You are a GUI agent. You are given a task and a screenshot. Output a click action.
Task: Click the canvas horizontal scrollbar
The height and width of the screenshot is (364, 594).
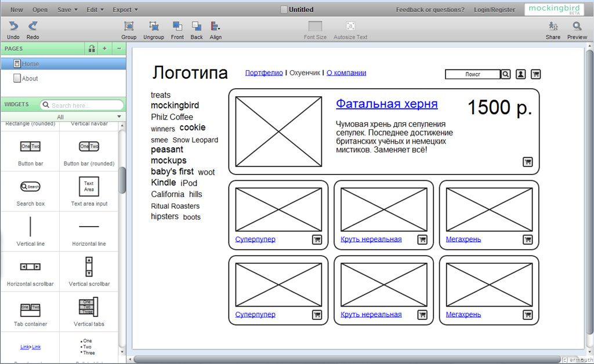(x=347, y=359)
